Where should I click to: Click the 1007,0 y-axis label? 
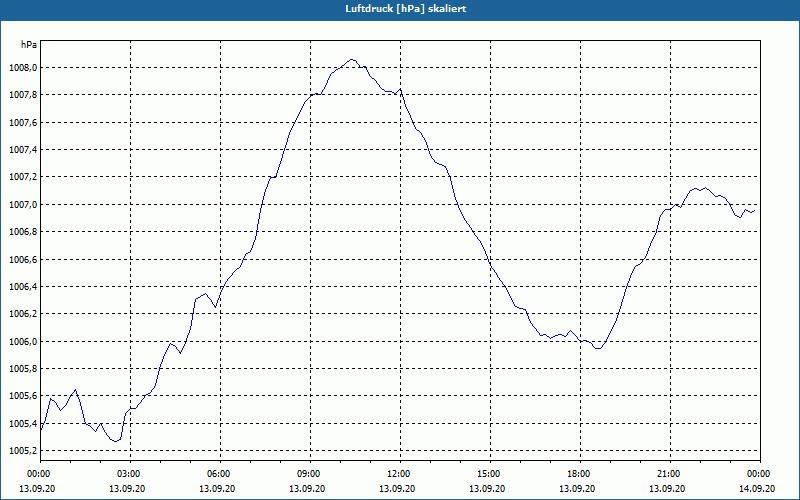pyautogui.click(x=22, y=205)
